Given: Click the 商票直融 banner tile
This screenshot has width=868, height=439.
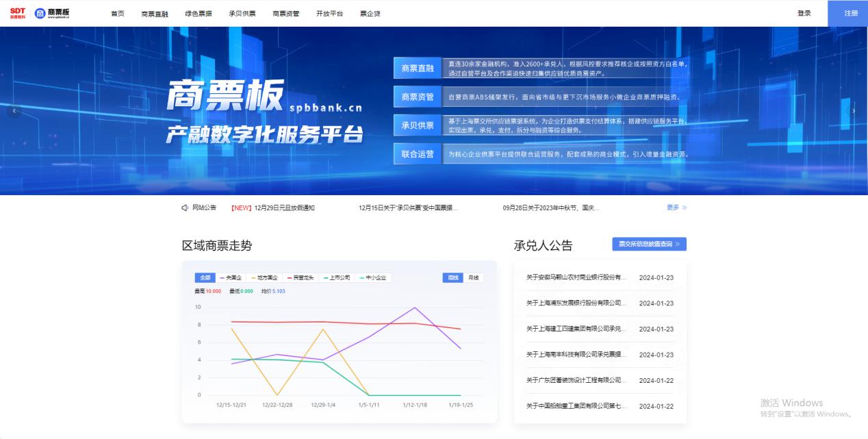Looking at the screenshot, I should click(418, 68).
